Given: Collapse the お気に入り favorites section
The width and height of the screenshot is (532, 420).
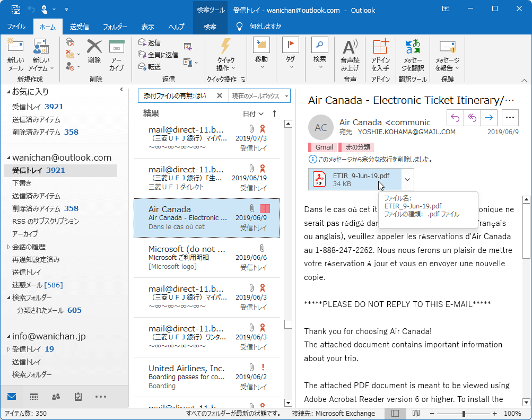Looking at the screenshot, I should pos(8,92).
